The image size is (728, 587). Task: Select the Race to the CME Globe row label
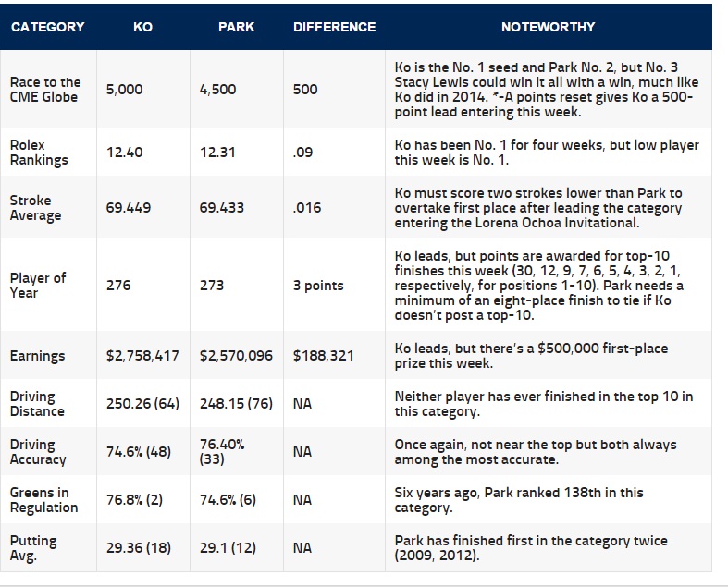pos(45,90)
